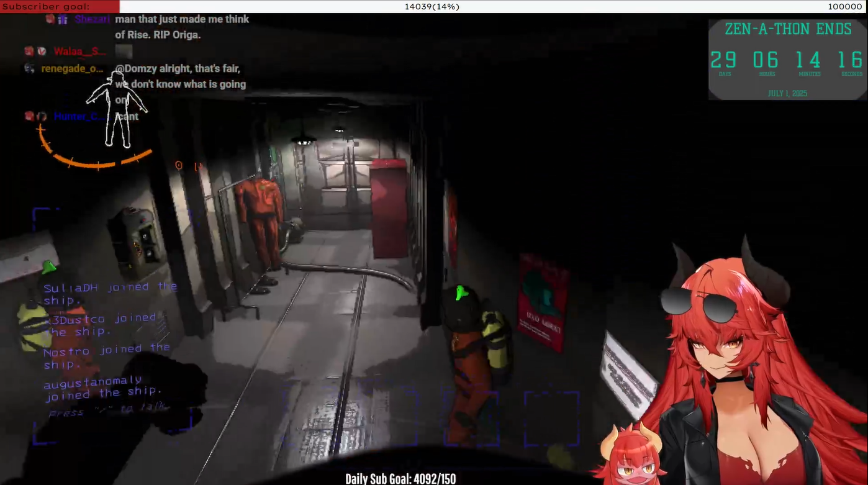Click the "Subscriber goal:" label
The height and width of the screenshot is (485, 868).
[45, 6]
